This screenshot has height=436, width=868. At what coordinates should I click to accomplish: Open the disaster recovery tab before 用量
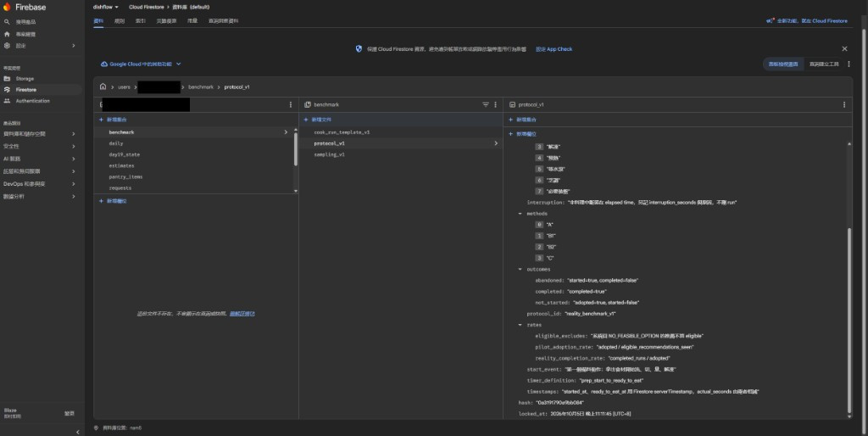166,21
